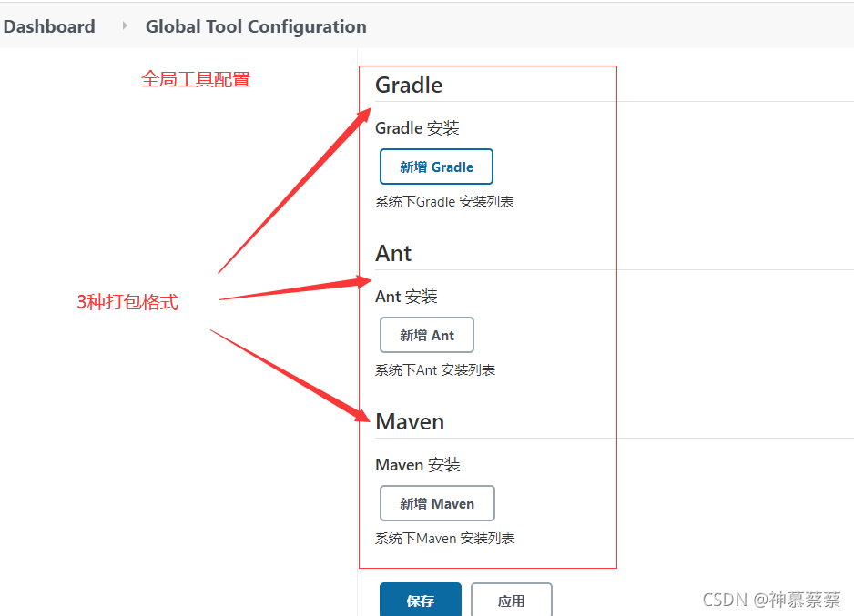This screenshot has width=854, height=616.
Task: Click the 系统下Maven 安装列表 description text
Action: (445, 539)
